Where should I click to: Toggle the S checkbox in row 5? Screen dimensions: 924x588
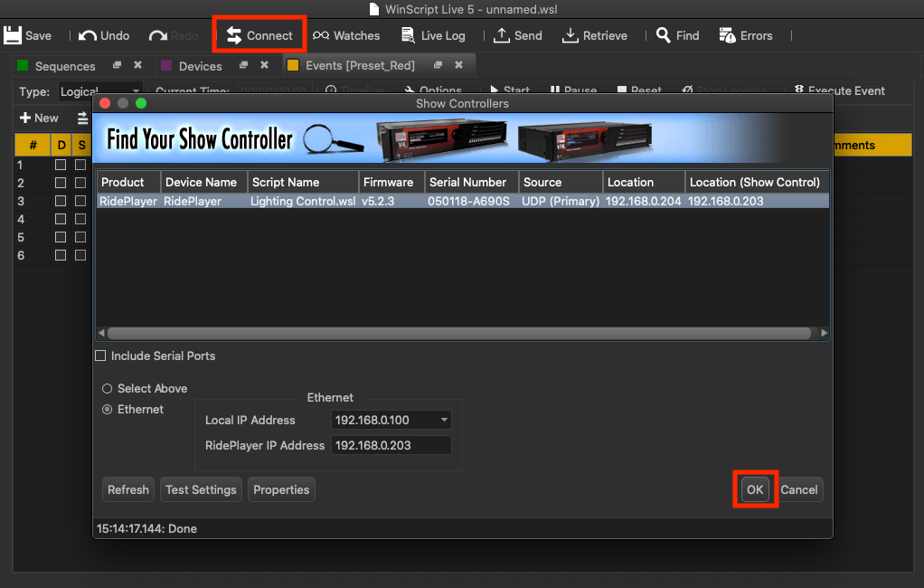tap(80, 237)
